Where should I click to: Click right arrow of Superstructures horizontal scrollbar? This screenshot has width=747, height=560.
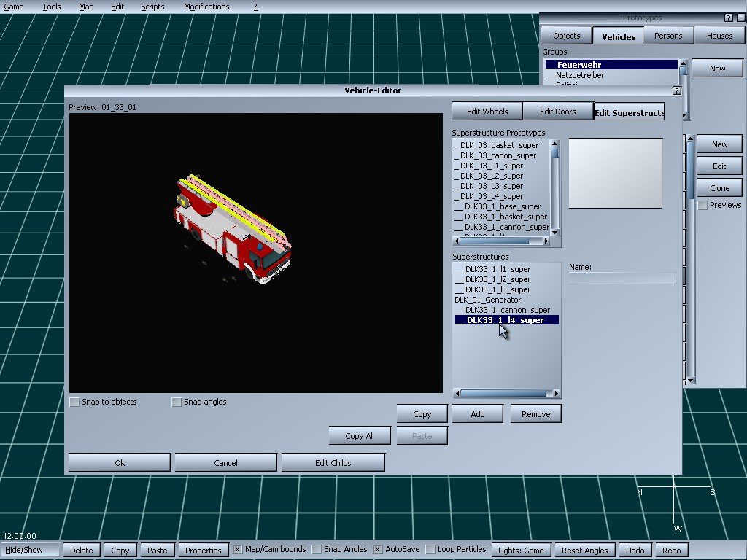tap(557, 394)
